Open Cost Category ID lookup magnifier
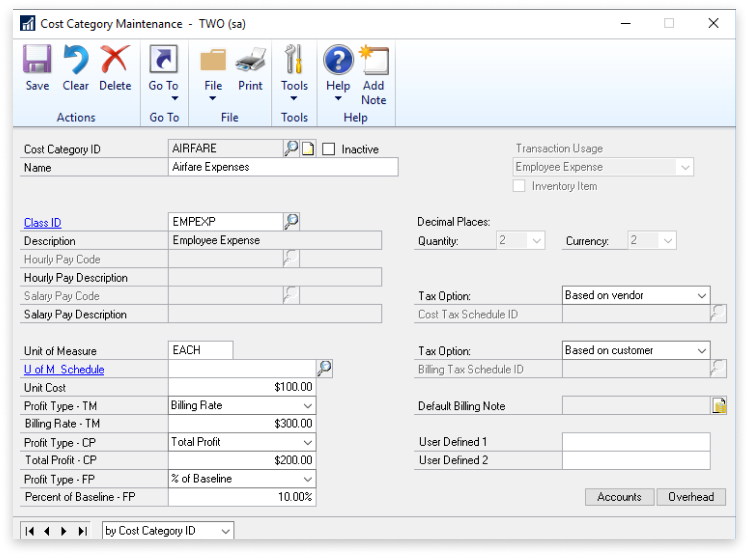This screenshot has height=556, width=749. tap(291, 148)
